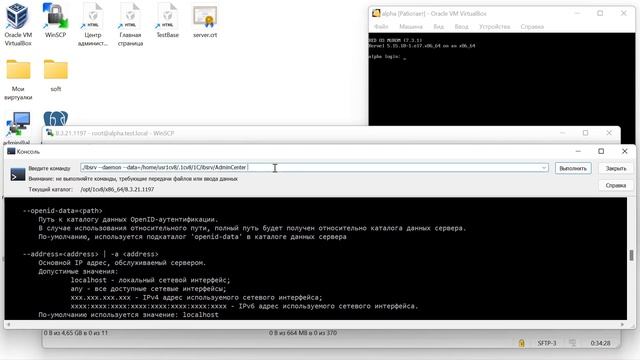Click the 0:34:28 session timer

pos(600,343)
